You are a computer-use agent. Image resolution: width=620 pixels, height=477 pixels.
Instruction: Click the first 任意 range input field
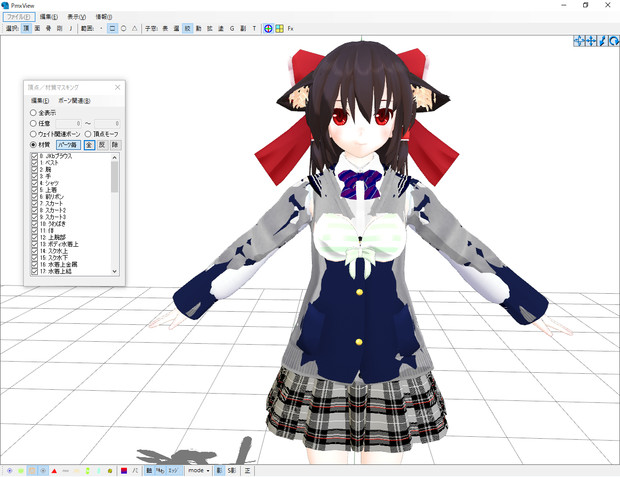(68, 123)
